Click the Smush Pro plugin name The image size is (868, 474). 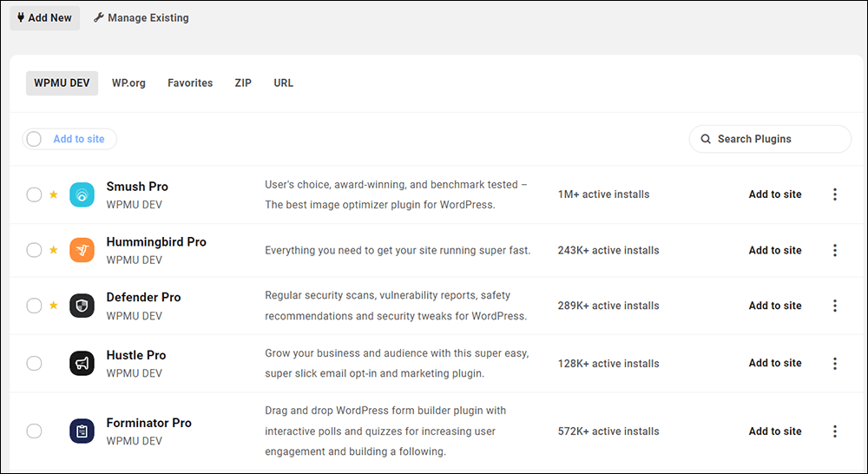(137, 187)
